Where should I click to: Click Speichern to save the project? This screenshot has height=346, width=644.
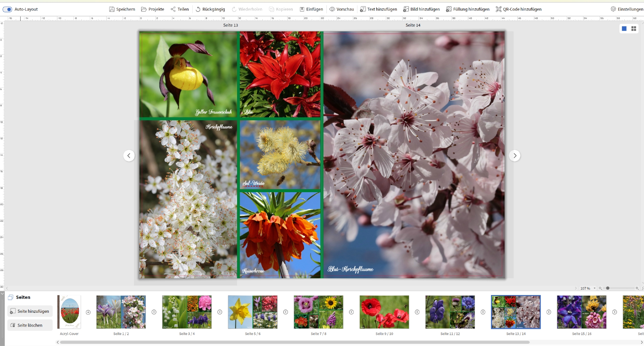pyautogui.click(x=122, y=9)
